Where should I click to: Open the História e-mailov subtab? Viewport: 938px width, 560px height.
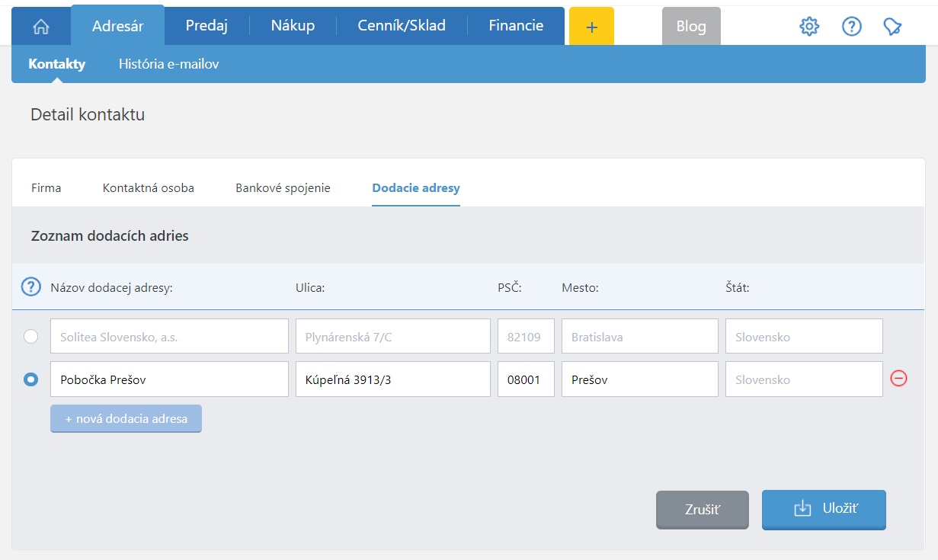coord(168,64)
